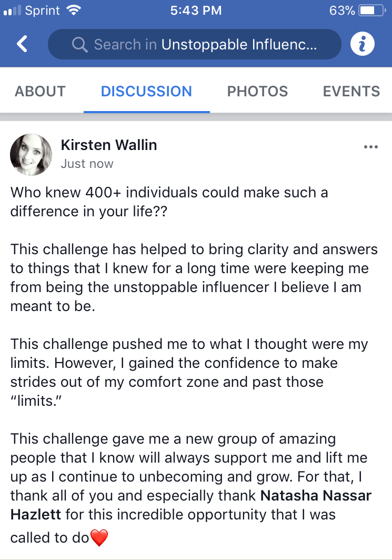View Kirsten Wallin's profile picture
392x560 pixels.
(31, 154)
